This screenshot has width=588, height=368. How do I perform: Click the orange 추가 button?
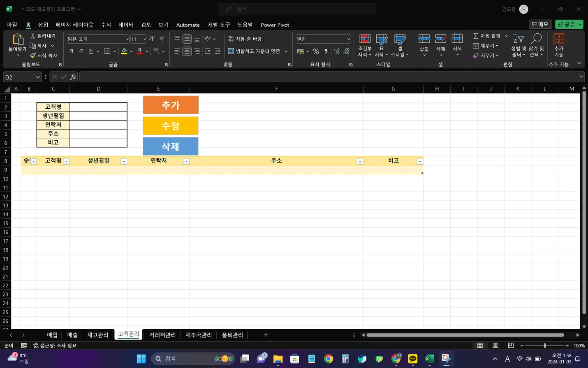click(x=171, y=105)
